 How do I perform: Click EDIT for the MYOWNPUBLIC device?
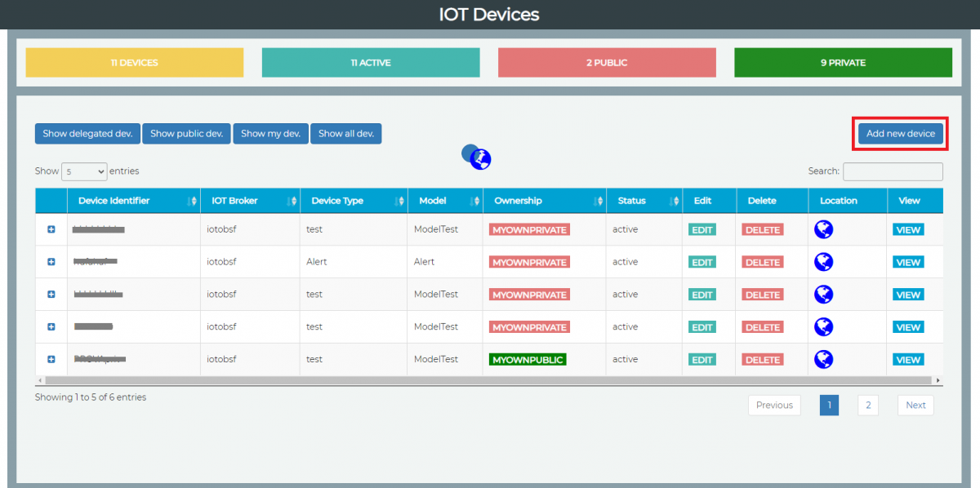pos(702,360)
